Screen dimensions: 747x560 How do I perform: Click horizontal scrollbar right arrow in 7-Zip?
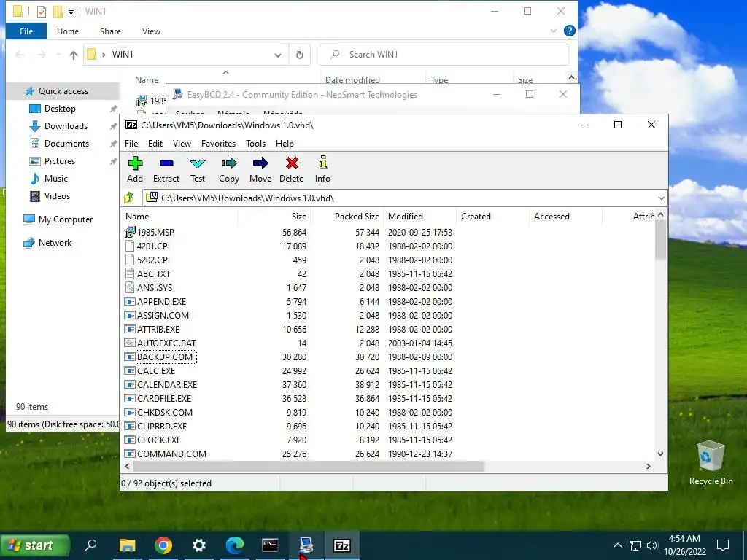click(648, 466)
